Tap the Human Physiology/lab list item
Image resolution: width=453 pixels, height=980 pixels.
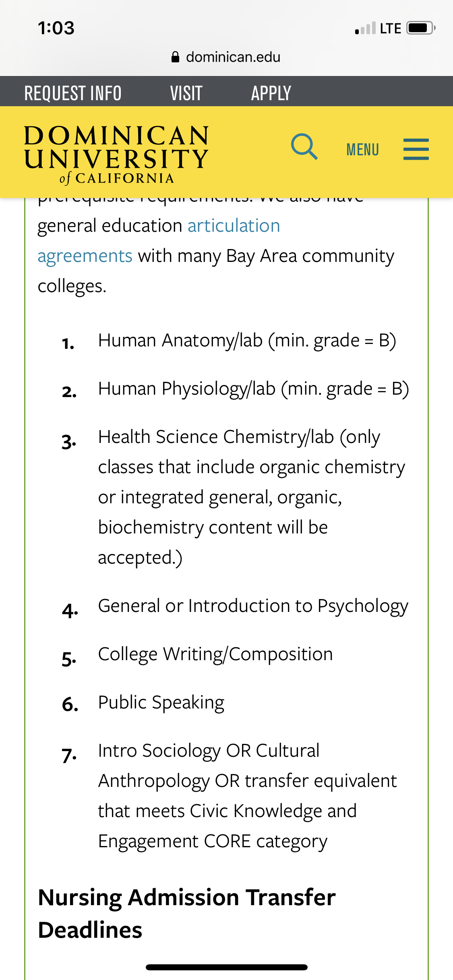pyautogui.click(x=254, y=389)
